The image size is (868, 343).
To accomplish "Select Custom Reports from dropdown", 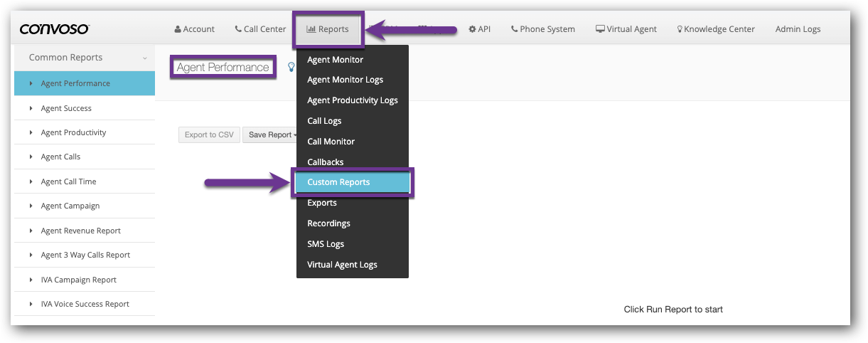I will tap(338, 182).
